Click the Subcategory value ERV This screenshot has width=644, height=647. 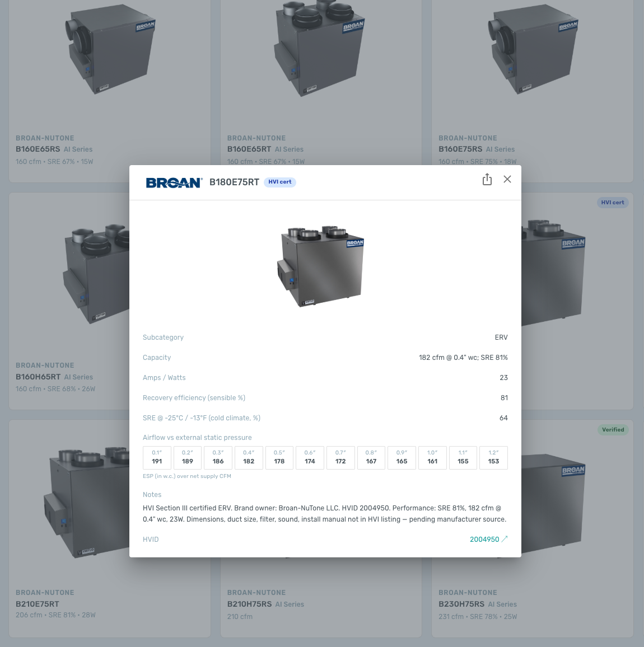tap(501, 337)
